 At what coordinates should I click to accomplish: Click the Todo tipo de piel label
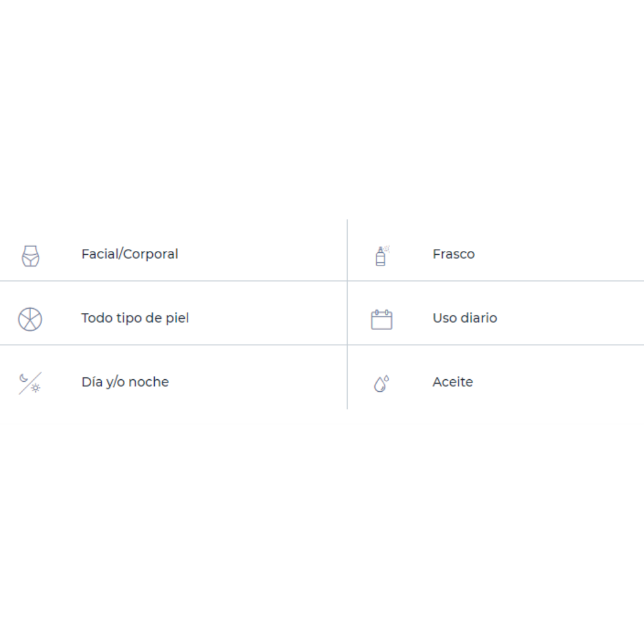135,318
